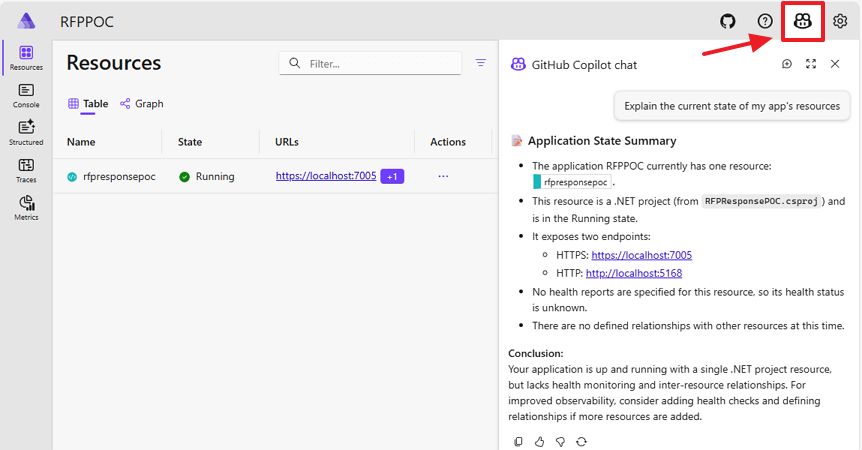Regenerate the Copilot response
This screenshot has height=450, width=862.
(581, 441)
